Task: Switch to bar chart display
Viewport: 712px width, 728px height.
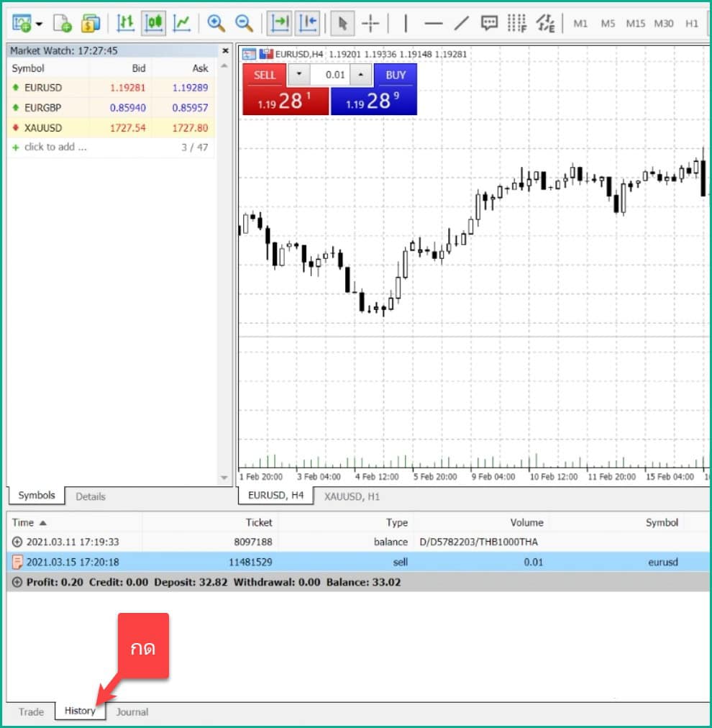Action: point(125,23)
